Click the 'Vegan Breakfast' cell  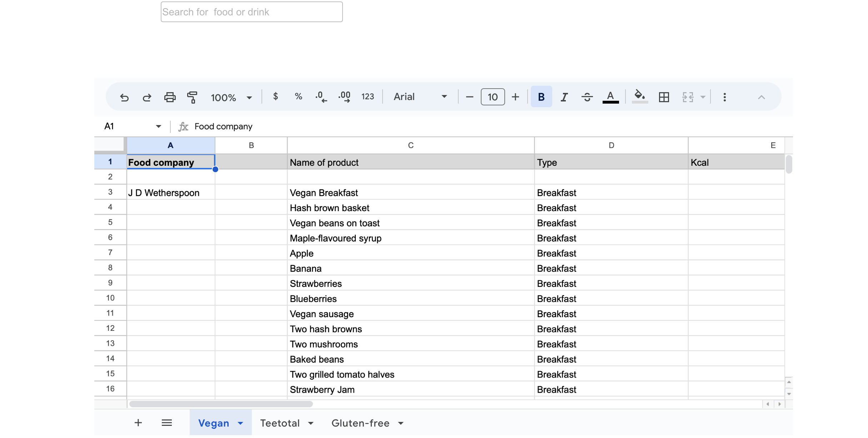tap(411, 193)
